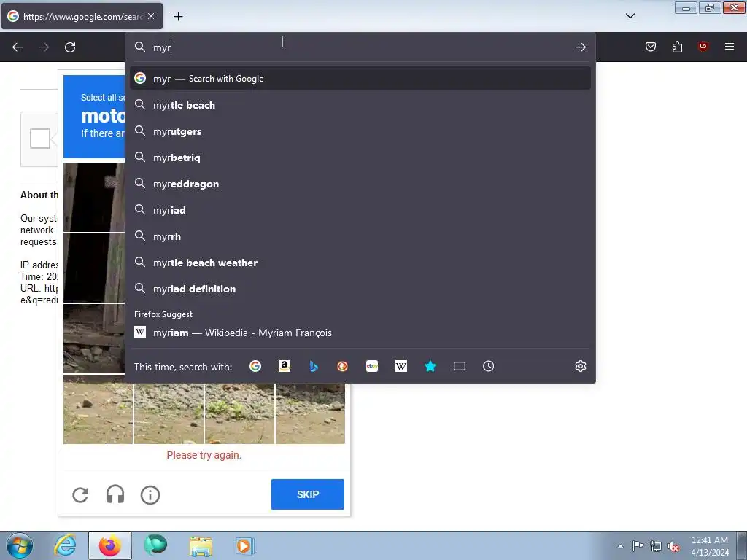Viewport: 747px width, 560px height.
Task: Search this time with Bing
Action: click(314, 366)
